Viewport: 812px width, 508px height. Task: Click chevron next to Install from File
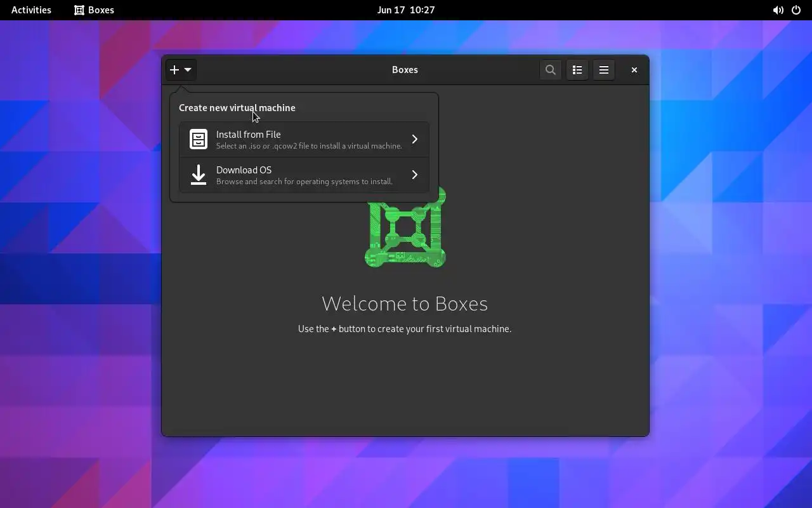pyautogui.click(x=415, y=139)
